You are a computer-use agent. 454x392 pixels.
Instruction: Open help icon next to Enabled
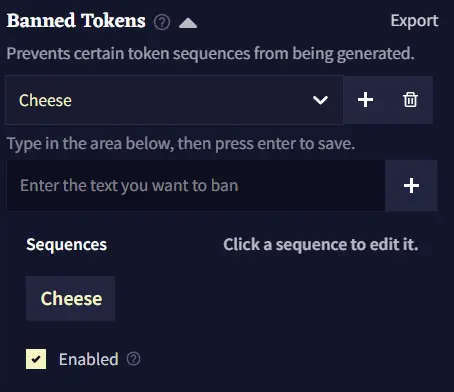pos(134,359)
